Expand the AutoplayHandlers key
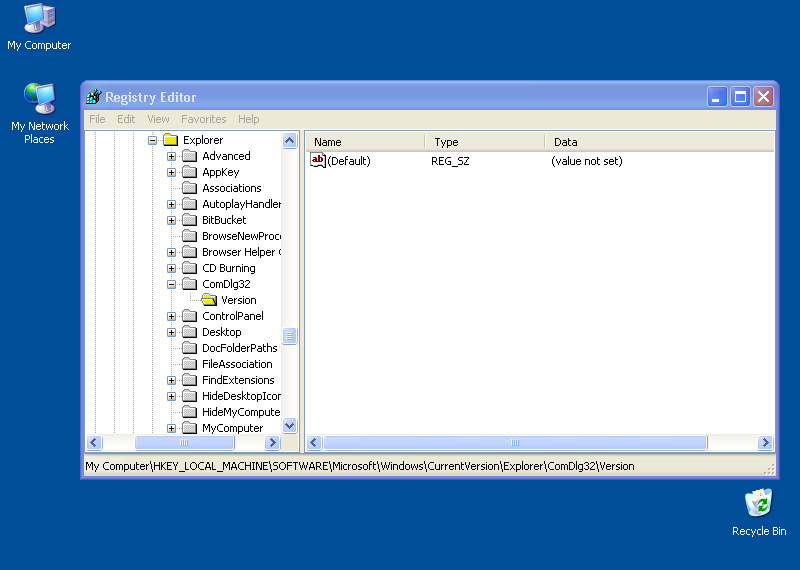 [171, 205]
